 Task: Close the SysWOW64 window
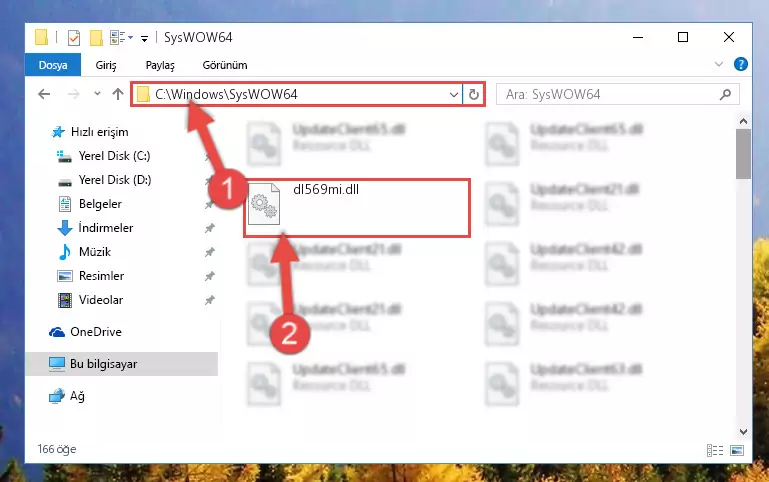(x=729, y=37)
